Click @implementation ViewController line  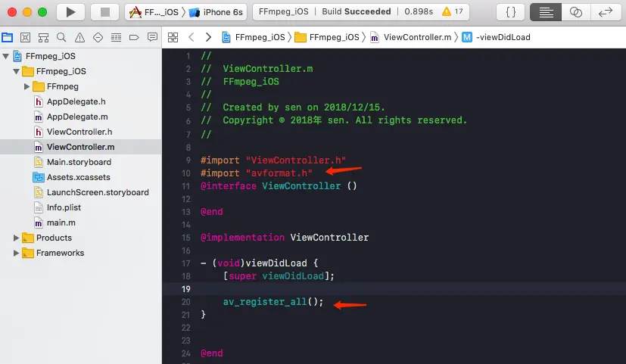[285, 238]
